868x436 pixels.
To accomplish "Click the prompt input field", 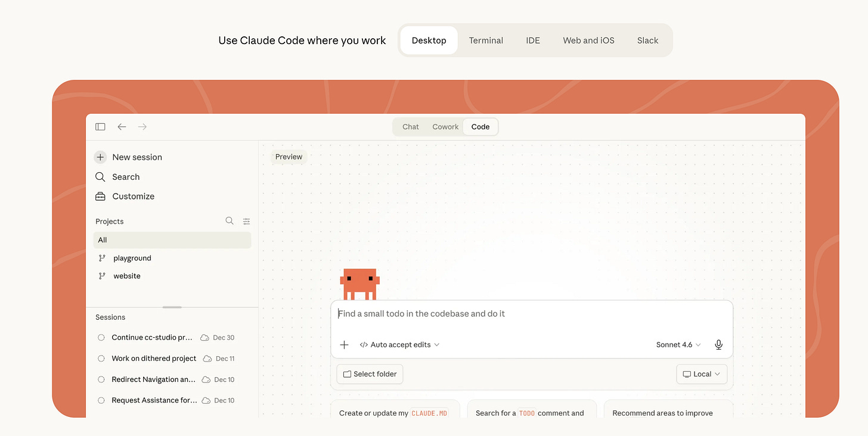I will point(532,314).
